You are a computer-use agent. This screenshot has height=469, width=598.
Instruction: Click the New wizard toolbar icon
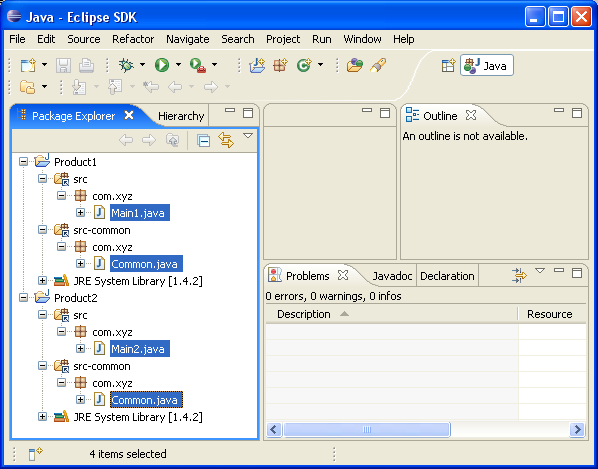[x=28, y=65]
